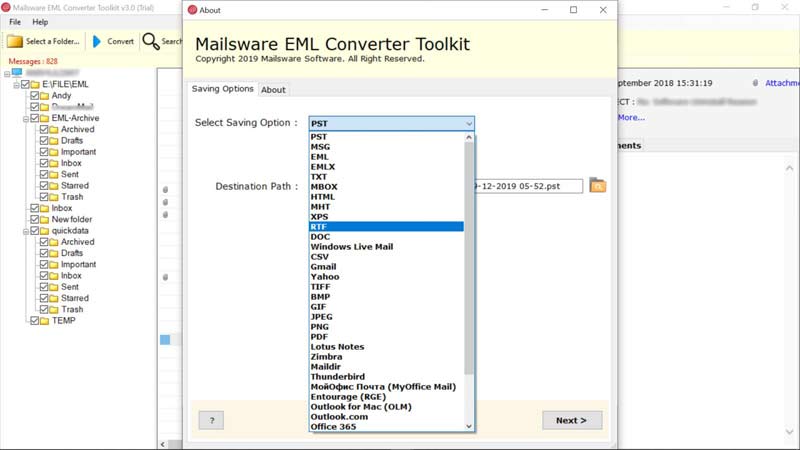Click the Andy folder icon in tree
This screenshot has width=800, height=450.
point(44,96)
